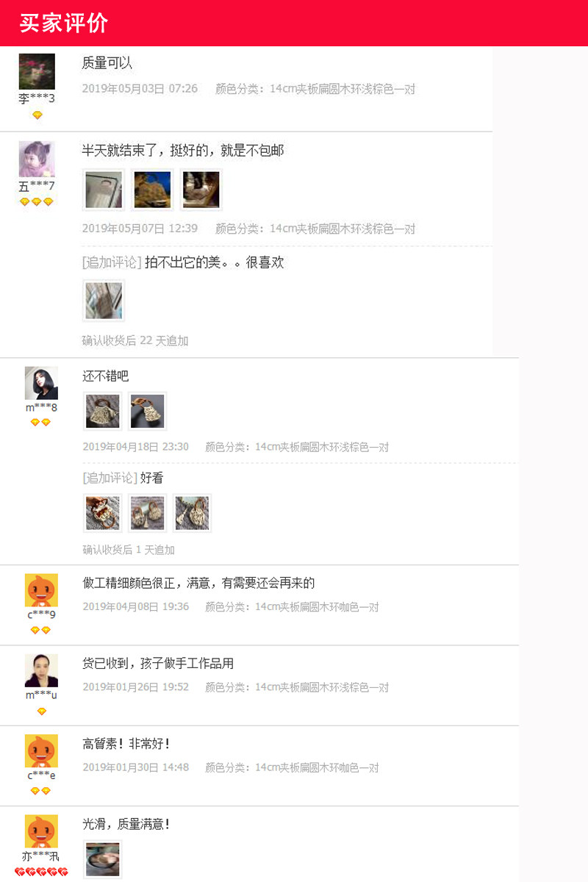Image resolution: width=588 pixels, height=882 pixels.
Task: Open third photo in 半天就结束了 review
Action: (201, 190)
